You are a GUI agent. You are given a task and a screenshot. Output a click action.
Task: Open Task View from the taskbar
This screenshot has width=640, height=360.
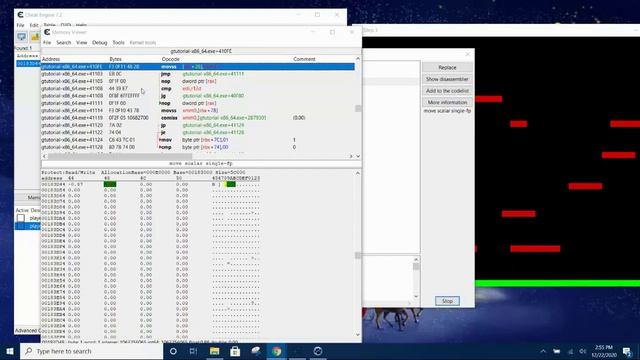[193, 351]
